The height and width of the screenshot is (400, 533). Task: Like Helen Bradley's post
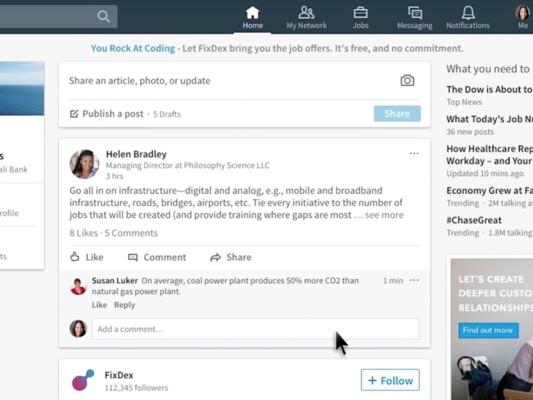87,257
